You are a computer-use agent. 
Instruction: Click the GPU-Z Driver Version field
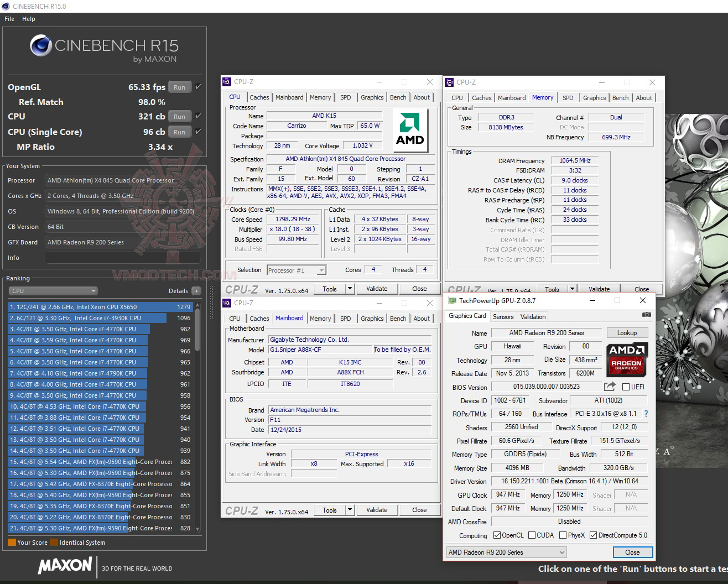[x=570, y=481]
